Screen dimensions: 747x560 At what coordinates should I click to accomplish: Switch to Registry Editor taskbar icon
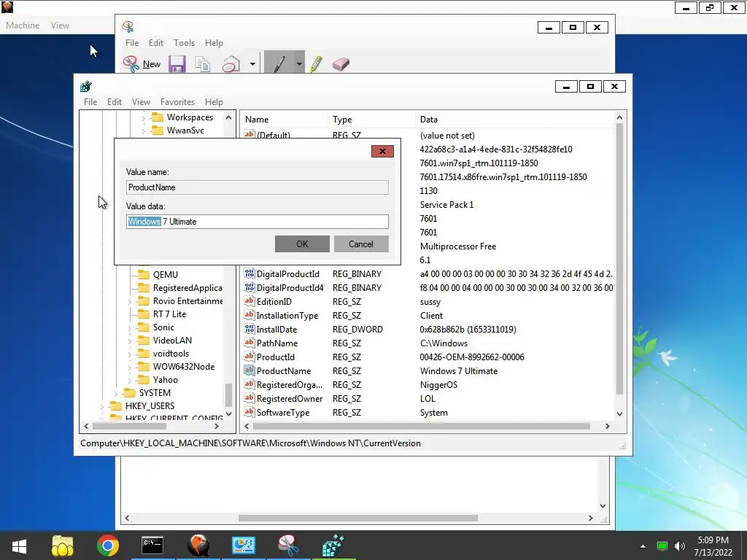pos(333,545)
